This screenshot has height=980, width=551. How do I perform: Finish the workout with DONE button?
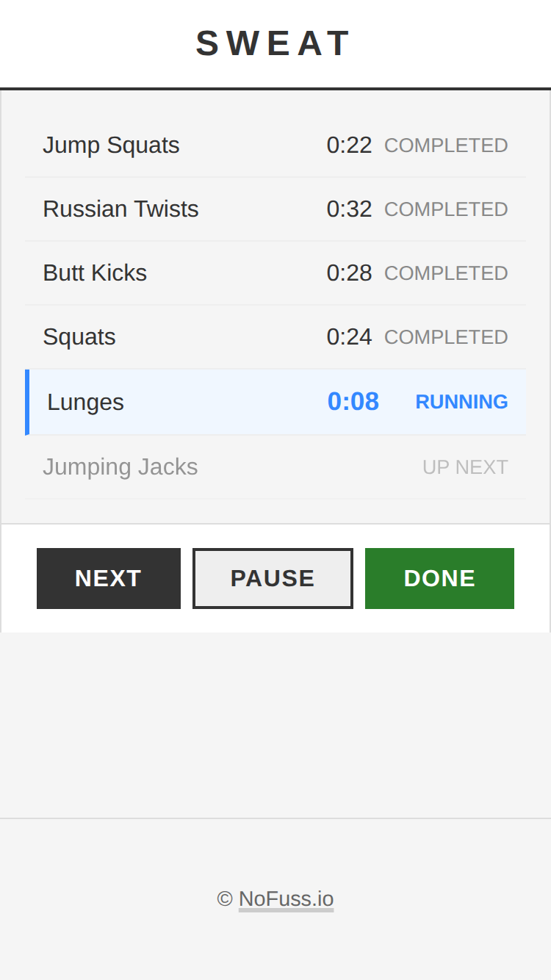point(439,578)
